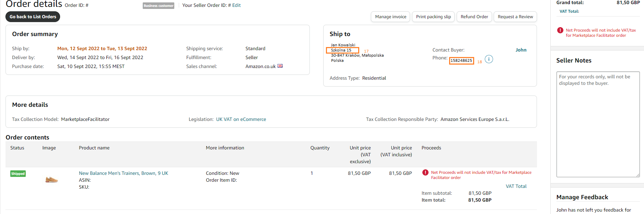Click the green Shipped status badge
Image resolution: width=644 pixels, height=214 pixels.
click(18, 173)
